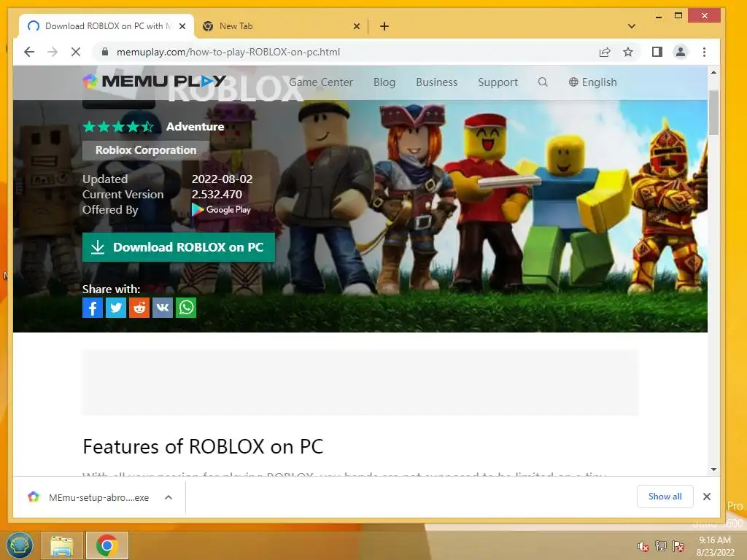Open the Chrome side panel icon
Image resolution: width=747 pixels, height=560 pixels.
pyautogui.click(x=657, y=52)
